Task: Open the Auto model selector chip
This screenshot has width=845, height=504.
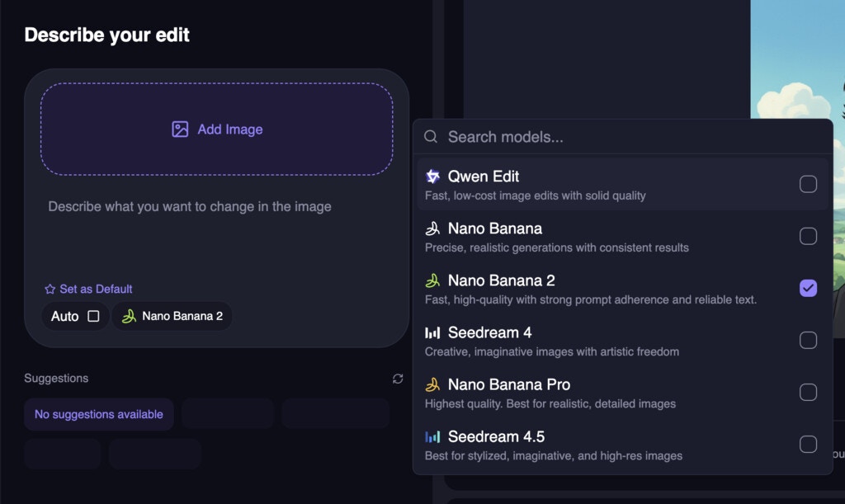Action: [x=75, y=315]
